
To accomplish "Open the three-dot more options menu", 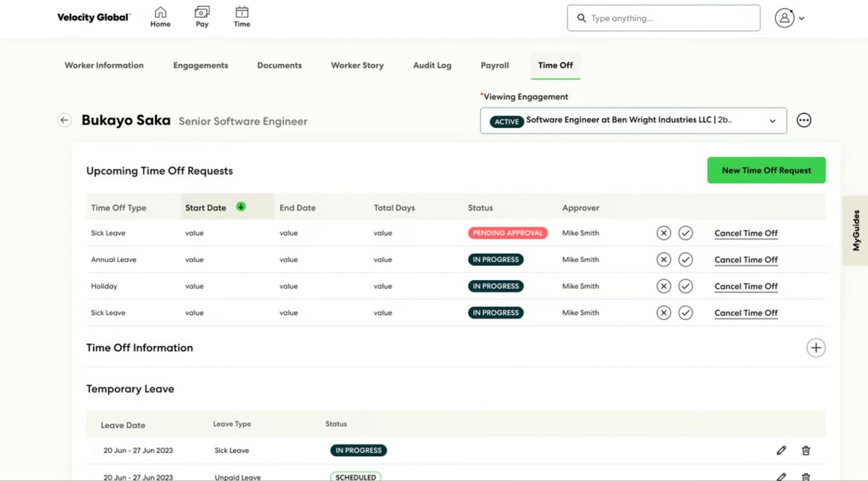I will (x=804, y=120).
